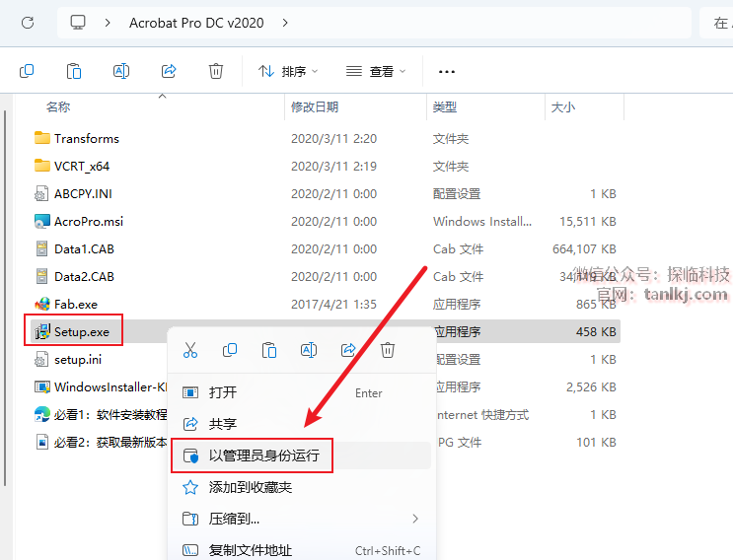Viewport: 733px width, 560px height.
Task: Choose 打开 in context menu
Action: point(302,392)
